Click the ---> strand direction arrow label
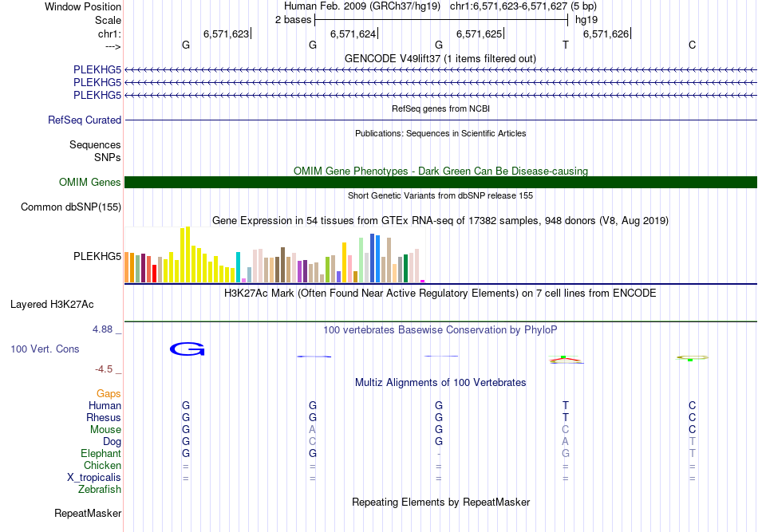 pyautogui.click(x=113, y=46)
